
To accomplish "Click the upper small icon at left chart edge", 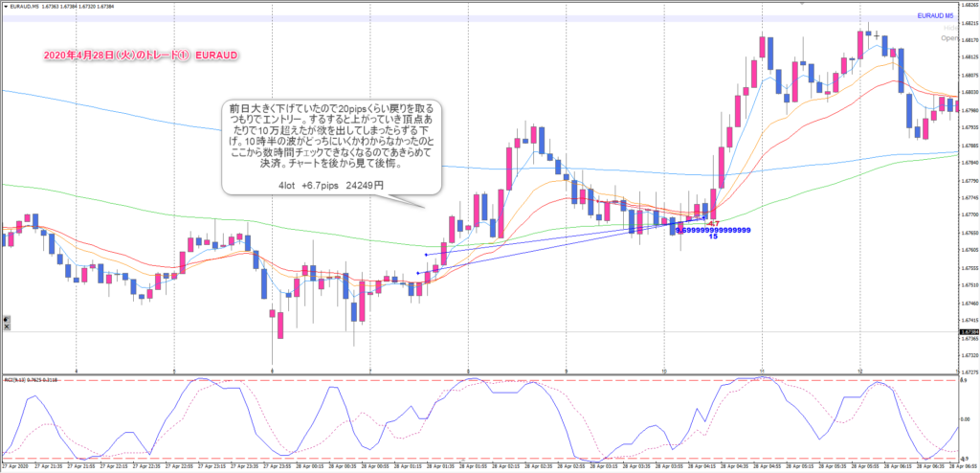I will (x=5, y=318).
